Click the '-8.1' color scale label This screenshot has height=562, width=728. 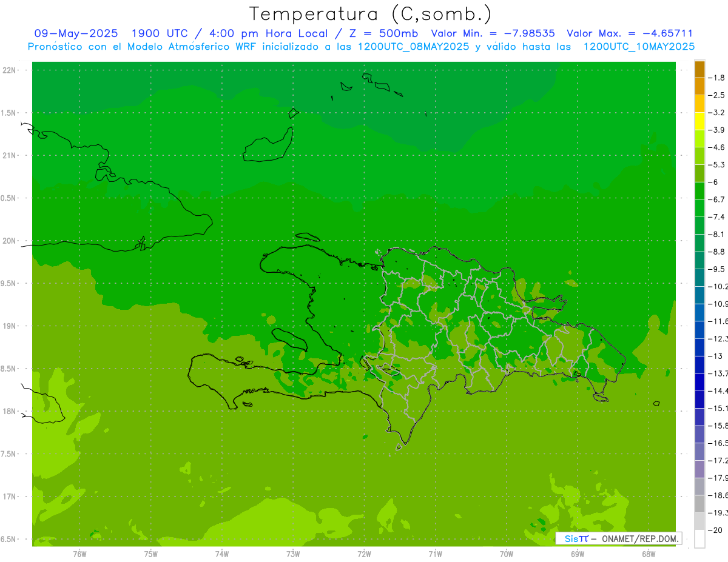[x=716, y=234]
